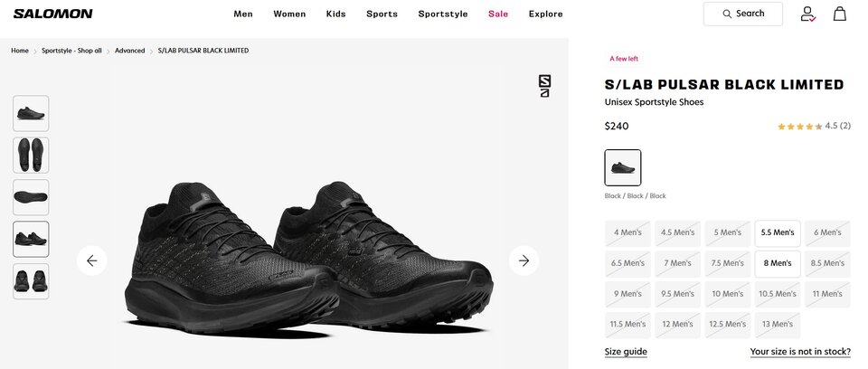This screenshot has width=868, height=369.
Task: Open the Men menu
Action: [243, 14]
